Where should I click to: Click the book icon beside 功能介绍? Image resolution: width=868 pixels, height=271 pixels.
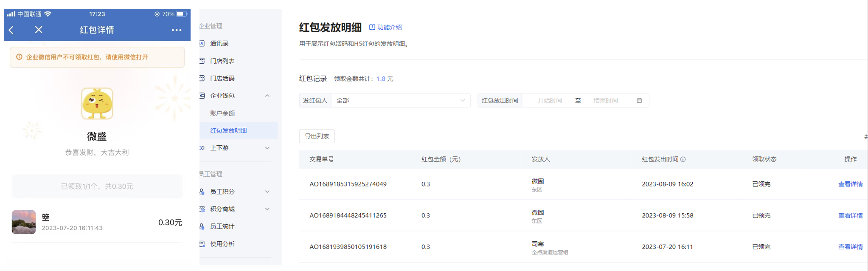pos(372,27)
